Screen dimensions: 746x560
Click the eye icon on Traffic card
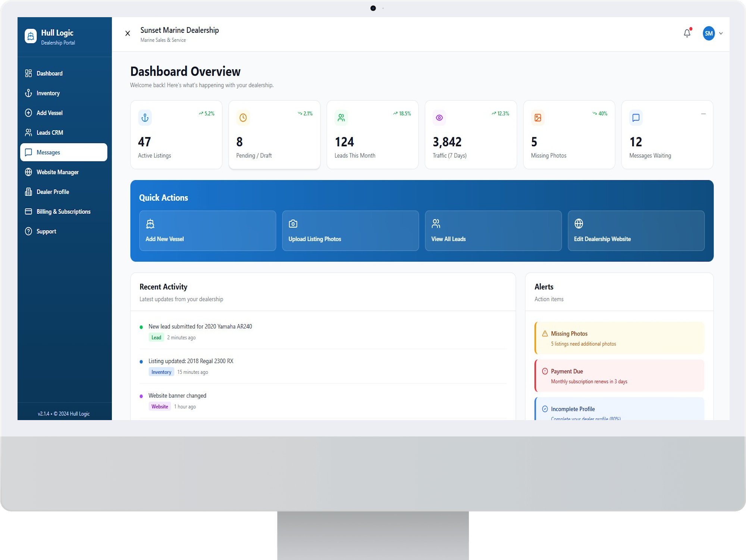[x=439, y=118]
